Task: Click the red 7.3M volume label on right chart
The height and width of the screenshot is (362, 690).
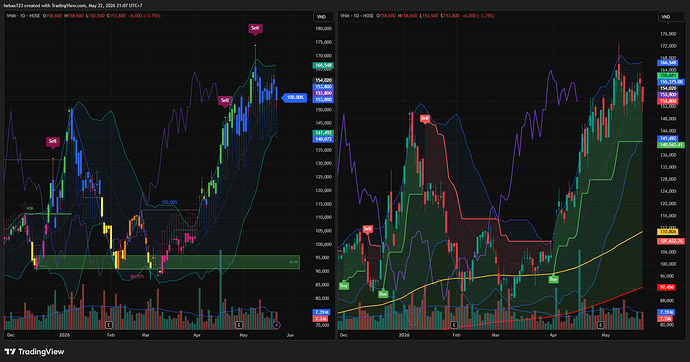Action: 666,318
